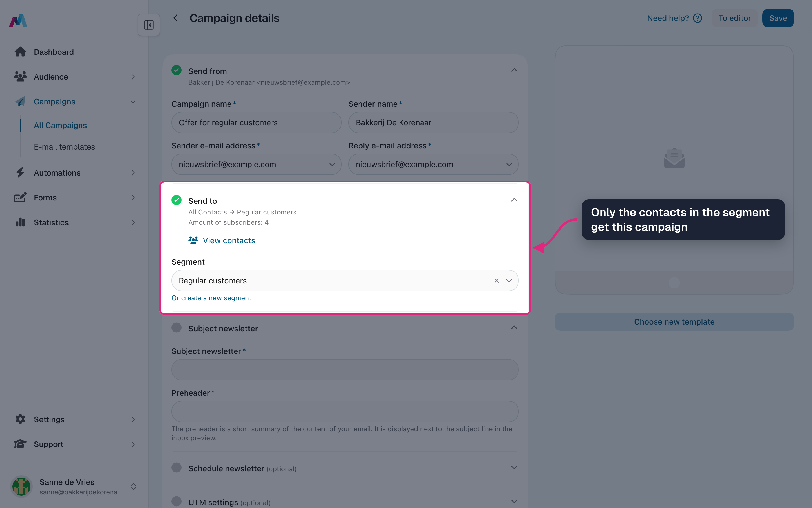Viewport: 812px width, 508px height.
Task: Open the Segment dropdown chevron
Action: (509, 281)
